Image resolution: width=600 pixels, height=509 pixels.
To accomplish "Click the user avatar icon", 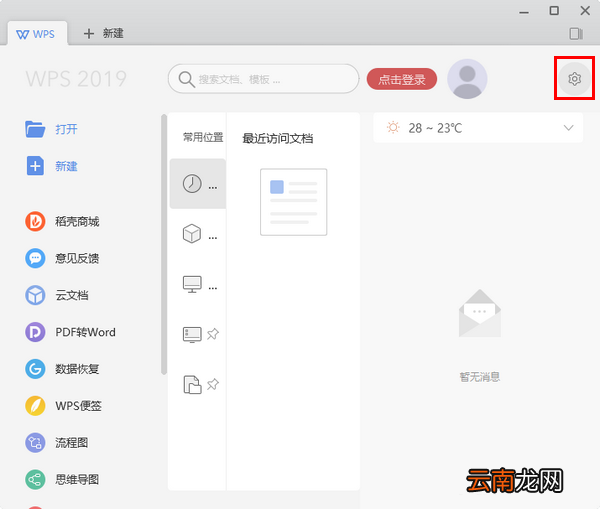I will 467,79.
